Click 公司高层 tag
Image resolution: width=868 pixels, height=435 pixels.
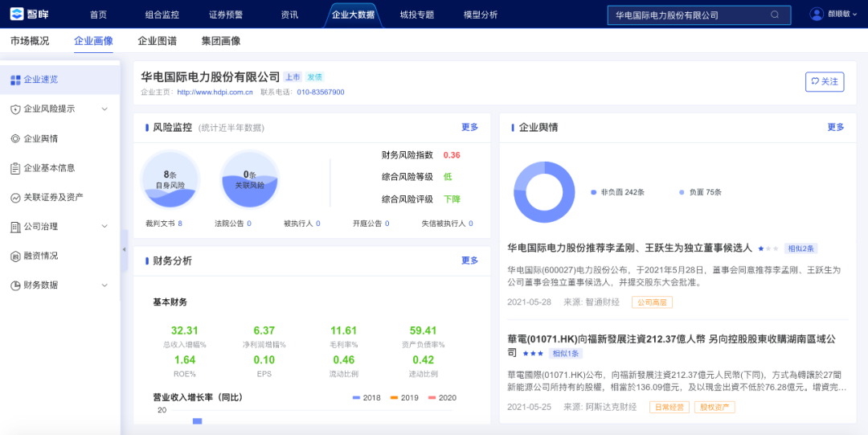pos(652,302)
